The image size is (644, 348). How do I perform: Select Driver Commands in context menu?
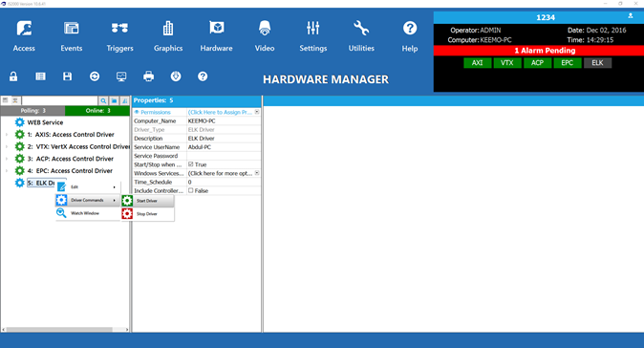click(88, 200)
